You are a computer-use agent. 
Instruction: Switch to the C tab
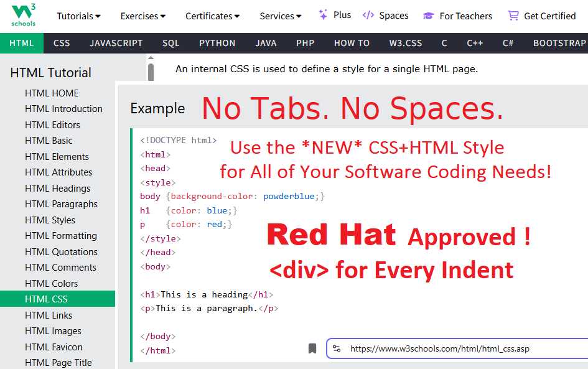[444, 43]
